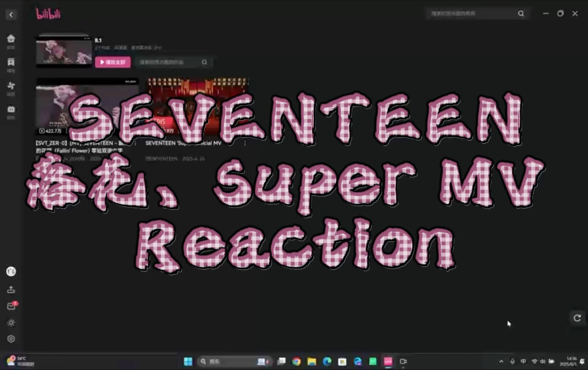Toggle the search magnifier in the top search bar
588x370 pixels.
pos(521,13)
